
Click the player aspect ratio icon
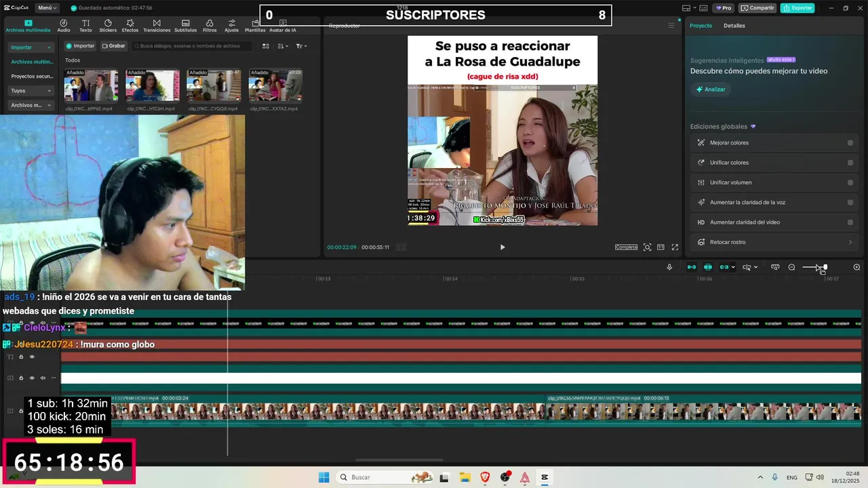click(x=660, y=247)
